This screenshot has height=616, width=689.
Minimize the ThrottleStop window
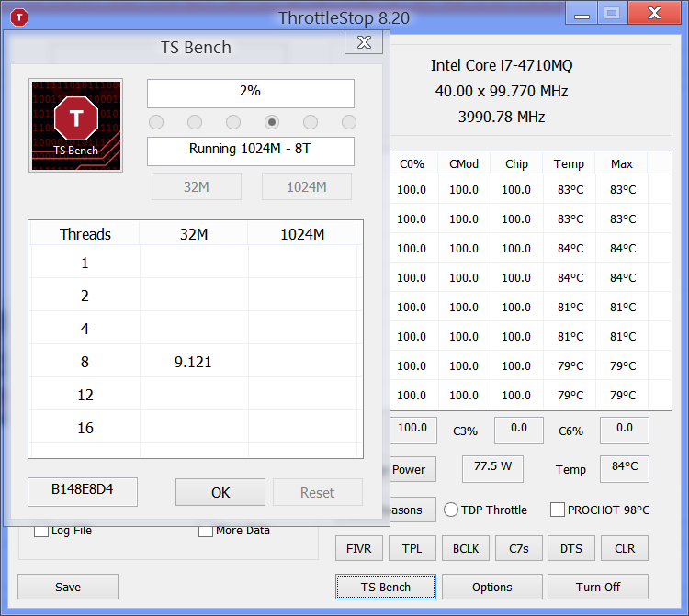(x=582, y=13)
